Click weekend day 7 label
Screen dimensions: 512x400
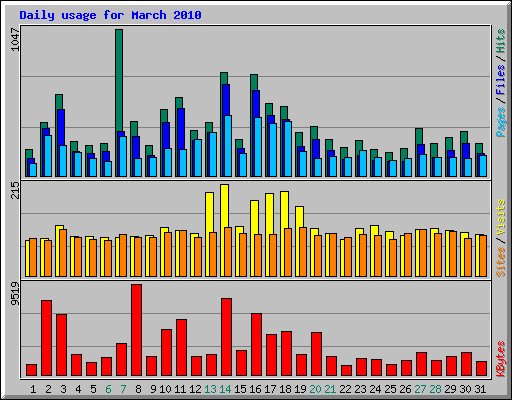pos(123,389)
